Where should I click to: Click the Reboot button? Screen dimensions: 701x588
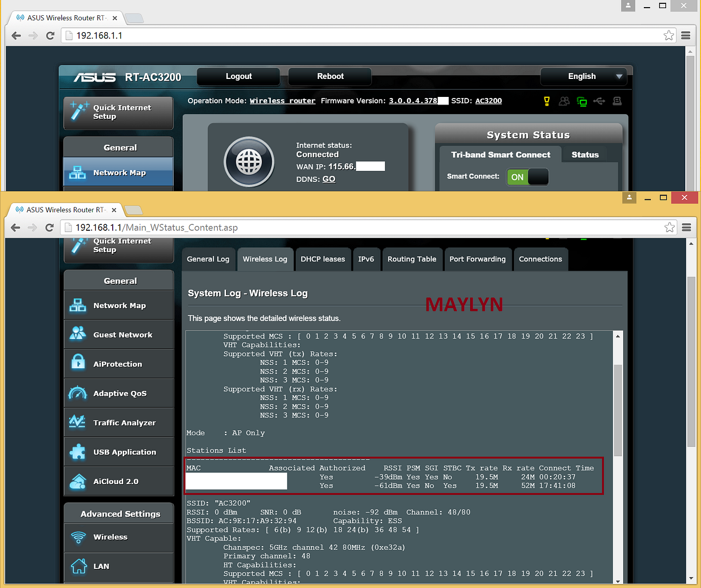(x=330, y=76)
